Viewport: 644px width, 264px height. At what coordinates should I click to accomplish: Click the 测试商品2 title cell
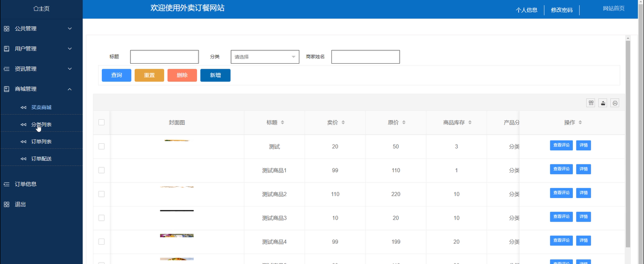(x=274, y=194)
